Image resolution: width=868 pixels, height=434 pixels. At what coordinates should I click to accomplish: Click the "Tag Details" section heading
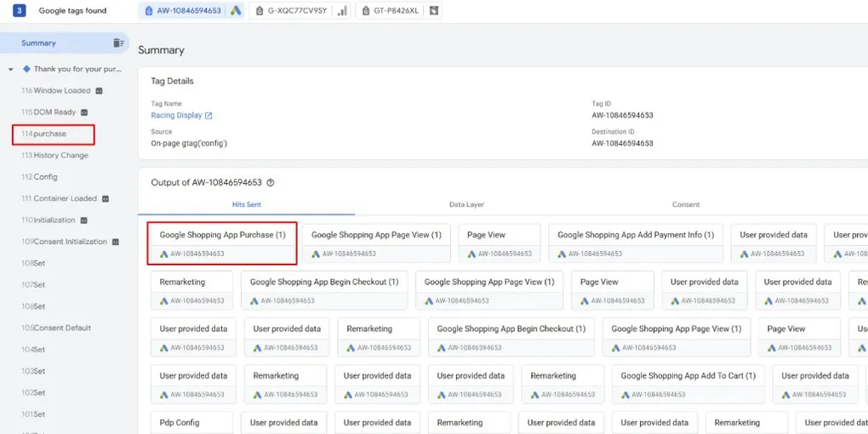pos(172,81)
